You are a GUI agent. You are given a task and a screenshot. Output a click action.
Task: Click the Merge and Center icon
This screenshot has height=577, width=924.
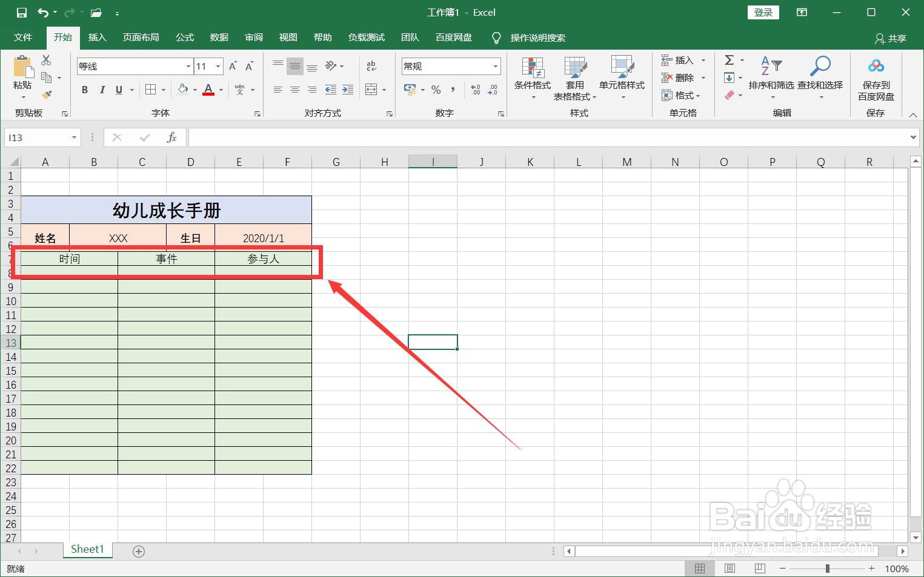pyautogui.click(x=372, y=90)
